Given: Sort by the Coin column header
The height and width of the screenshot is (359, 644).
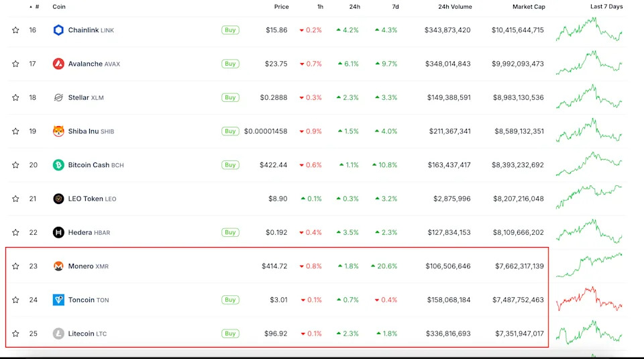Looking at the screenshot, I should [59, 7].
